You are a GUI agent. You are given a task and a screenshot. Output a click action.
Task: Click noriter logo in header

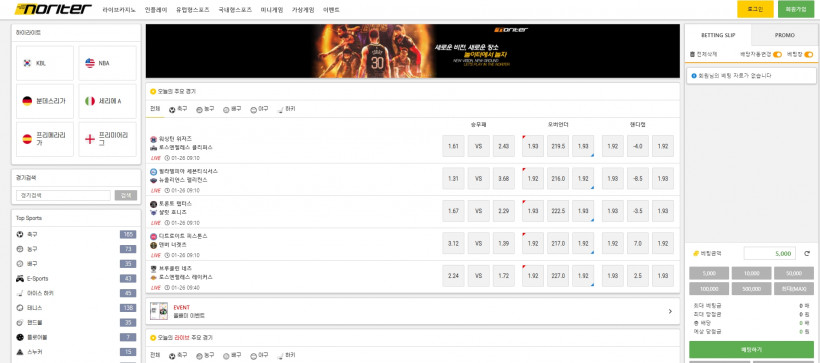click(53, 9)
